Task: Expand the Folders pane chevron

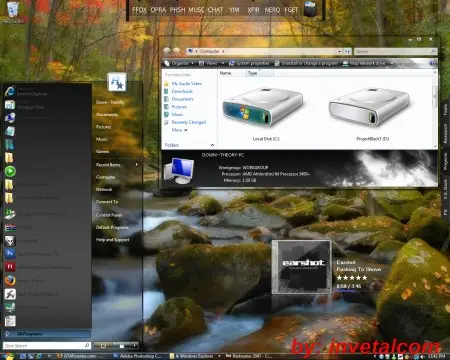Action: 212,145
